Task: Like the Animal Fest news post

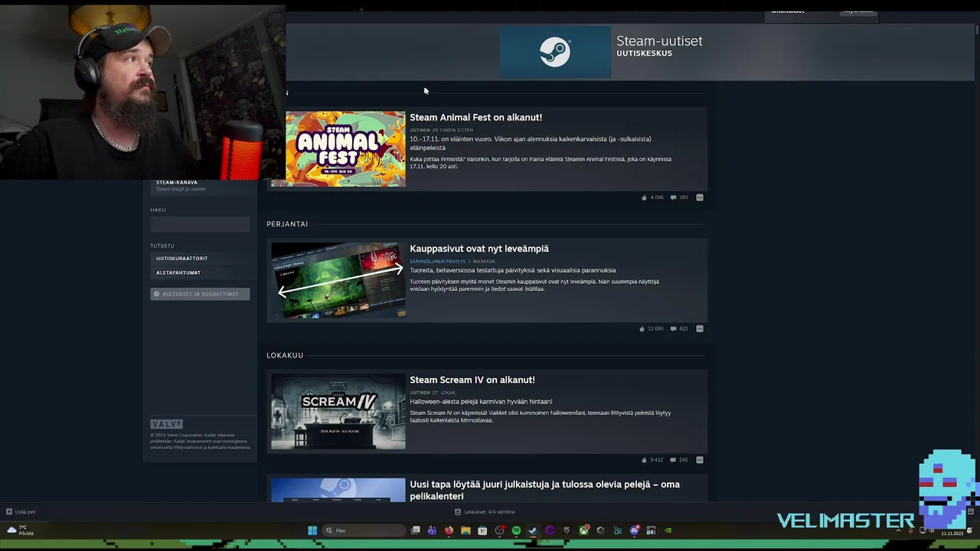Action: pyautogui.click(x=644, y=197)
